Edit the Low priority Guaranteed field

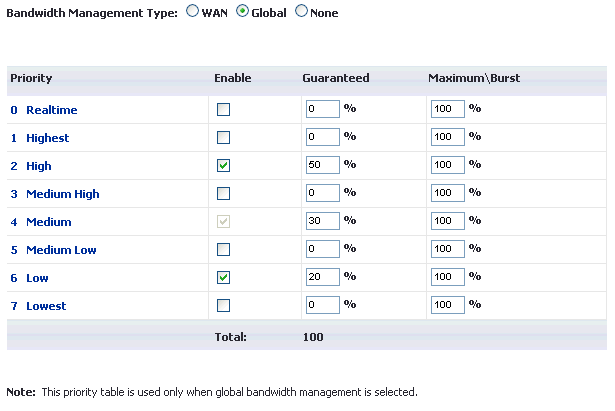point(322,277)
